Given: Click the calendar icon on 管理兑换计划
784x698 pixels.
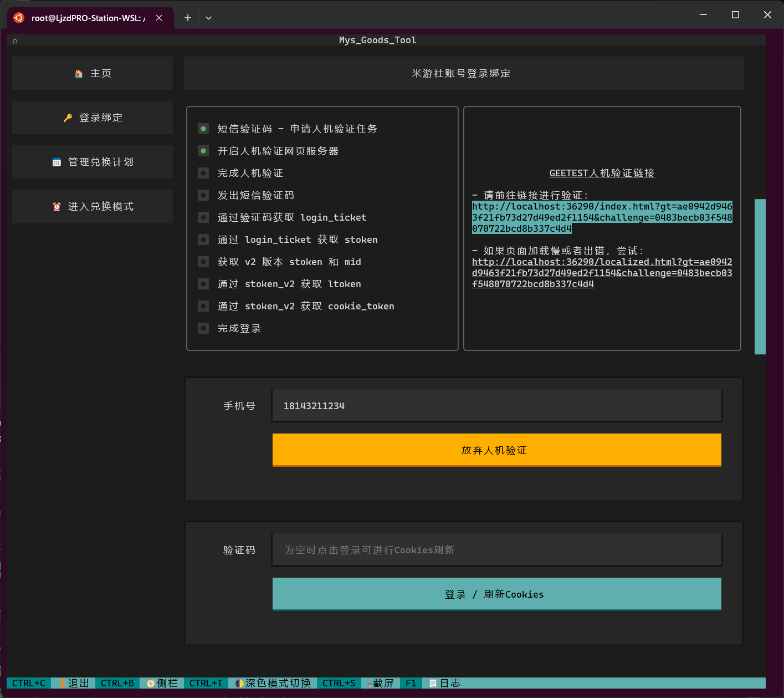Looking at the screenshot, I should (56, 161).
